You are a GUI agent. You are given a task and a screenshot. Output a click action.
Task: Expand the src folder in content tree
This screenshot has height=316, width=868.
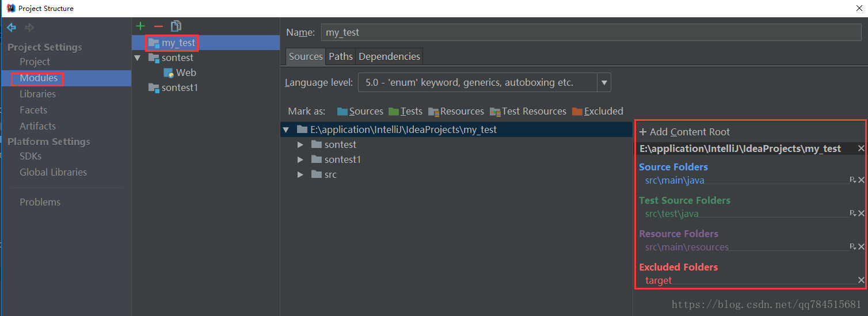pos(300,174)
